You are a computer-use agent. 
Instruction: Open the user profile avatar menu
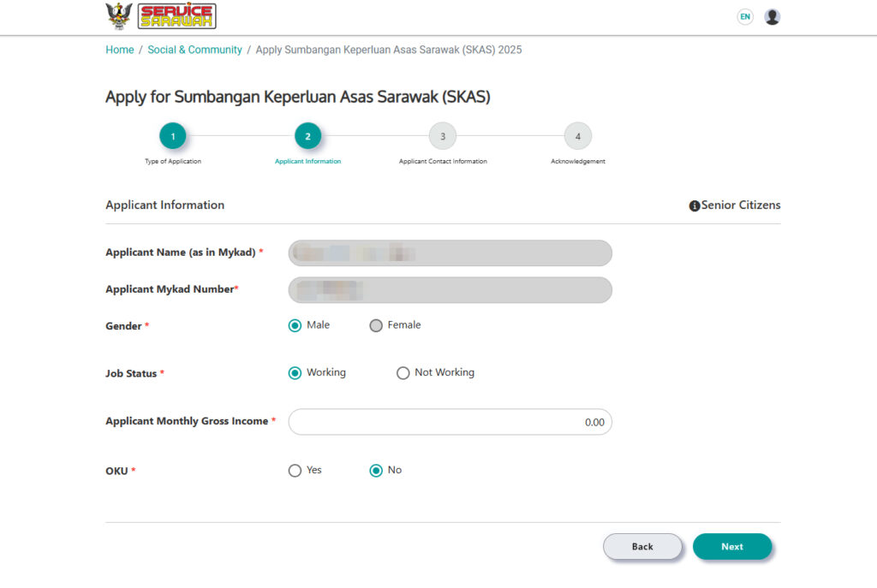point(773,17)
